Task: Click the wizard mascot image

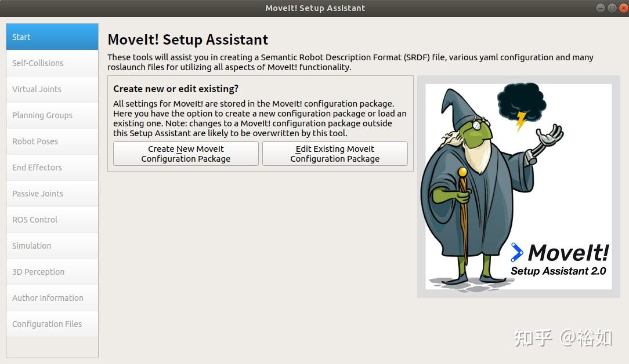Action: [464, 191]
